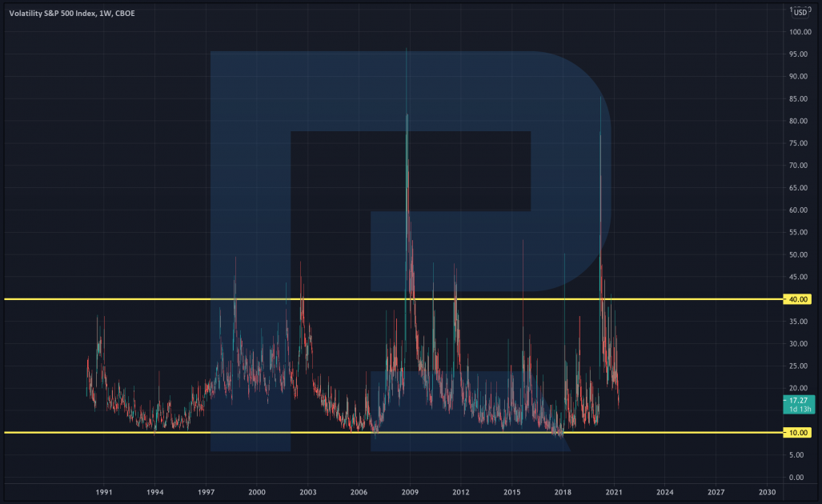Select the yellow horizontal line at 40.00

click(393, 299)
